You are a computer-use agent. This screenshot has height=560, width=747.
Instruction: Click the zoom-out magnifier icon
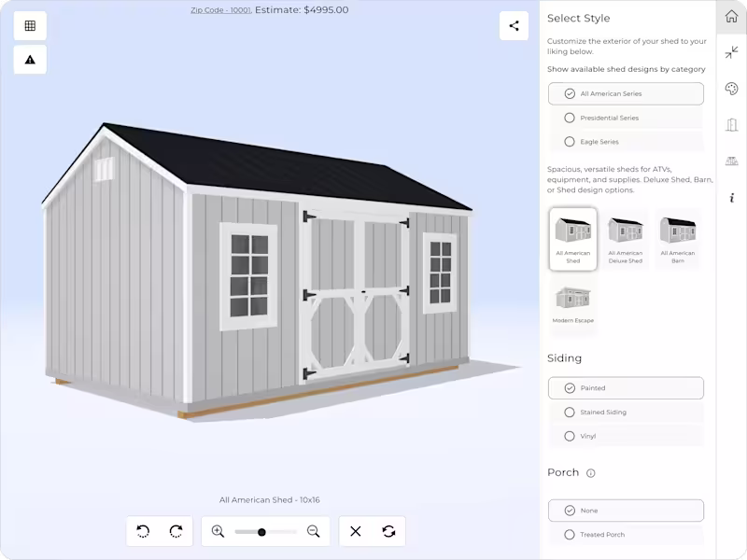(314, 531)
